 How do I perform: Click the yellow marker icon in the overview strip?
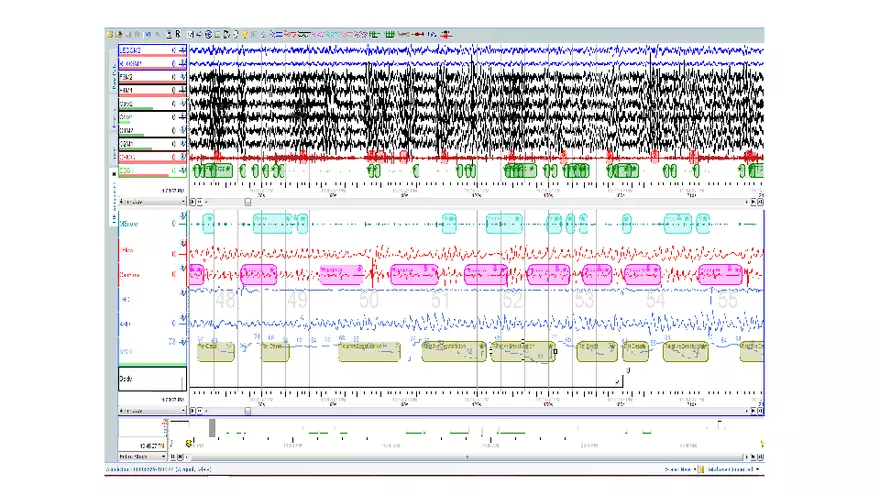[x=189, y=443]
